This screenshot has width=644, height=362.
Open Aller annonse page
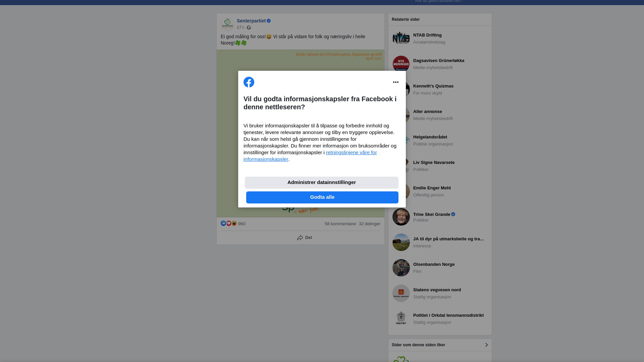click(x=428, y=112)
